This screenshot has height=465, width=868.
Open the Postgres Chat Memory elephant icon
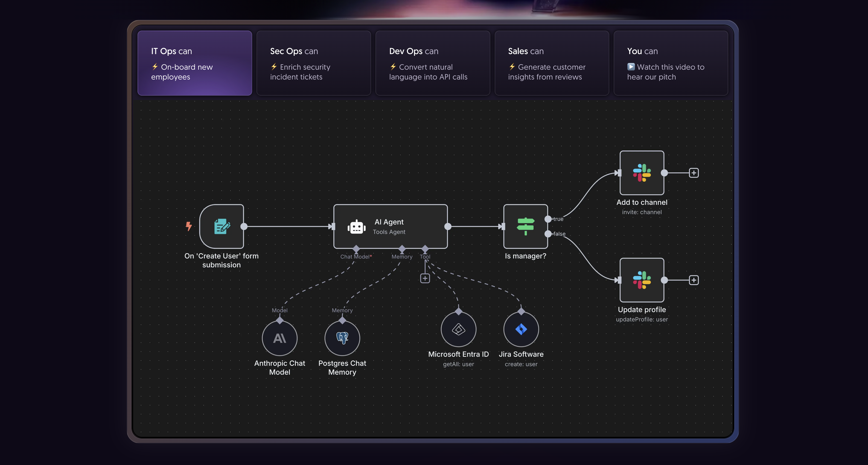tap(342, 339)
